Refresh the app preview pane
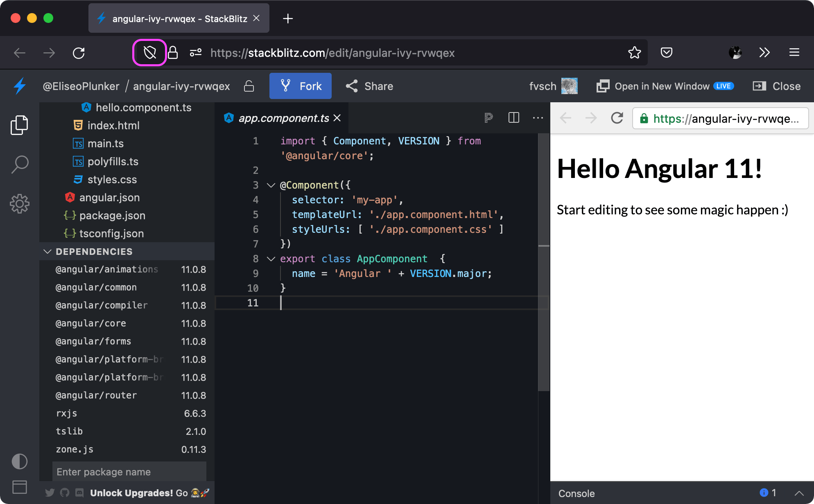The image size is (814, 504). pyautogui.click(x=617, y=118)
